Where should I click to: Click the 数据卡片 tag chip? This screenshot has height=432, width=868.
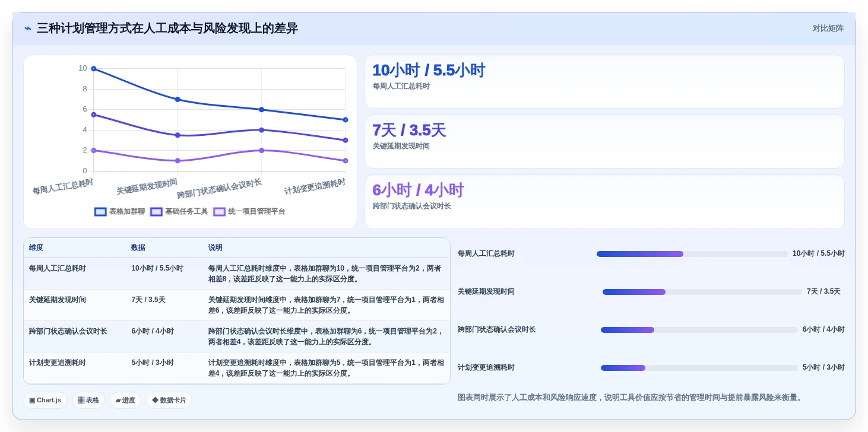169,400
